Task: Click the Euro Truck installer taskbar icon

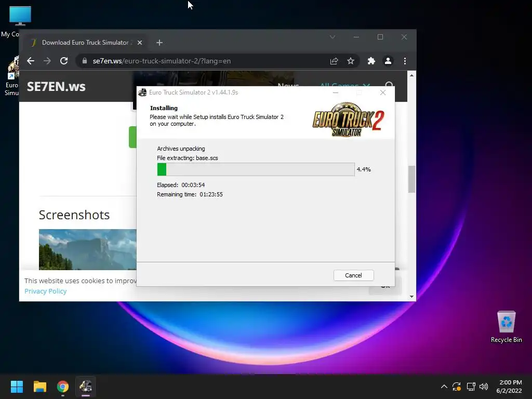Action: (86, 387)
